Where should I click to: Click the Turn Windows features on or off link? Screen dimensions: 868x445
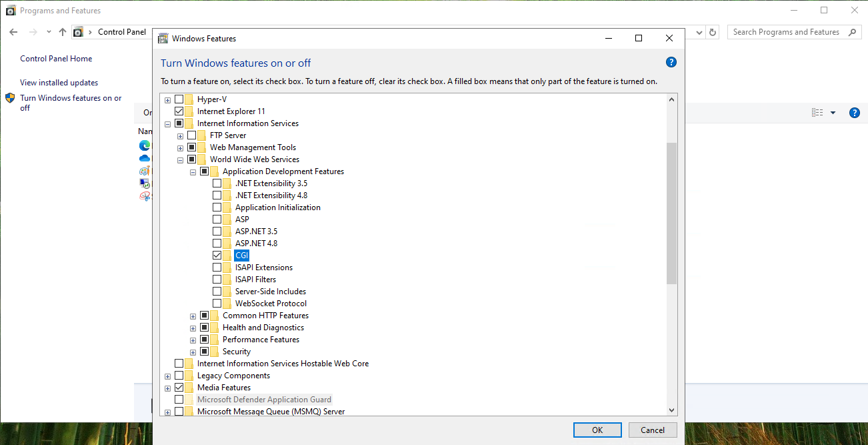point(71,103)
